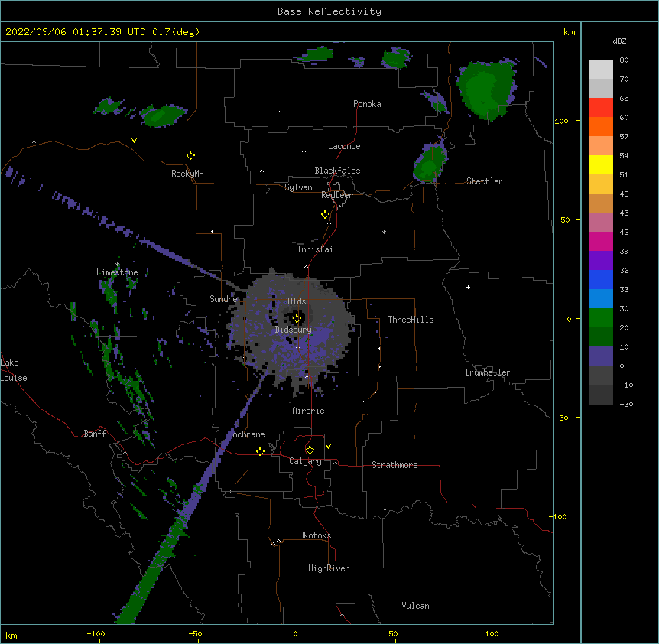Pick the yellow 54 dBZ legend swatch

pyautogui.click(x=601, y=164)
